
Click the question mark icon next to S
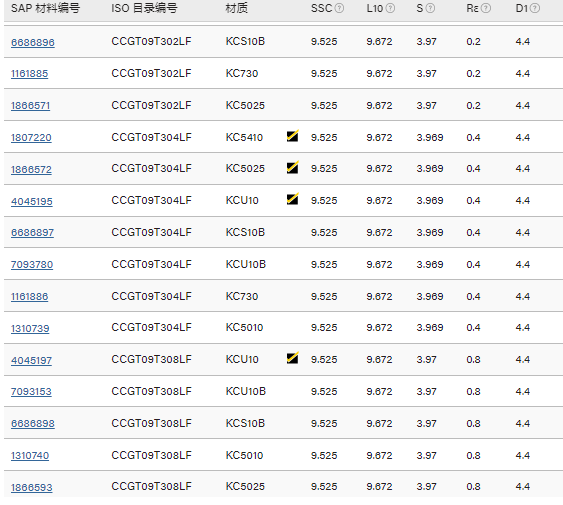point(430,8)
